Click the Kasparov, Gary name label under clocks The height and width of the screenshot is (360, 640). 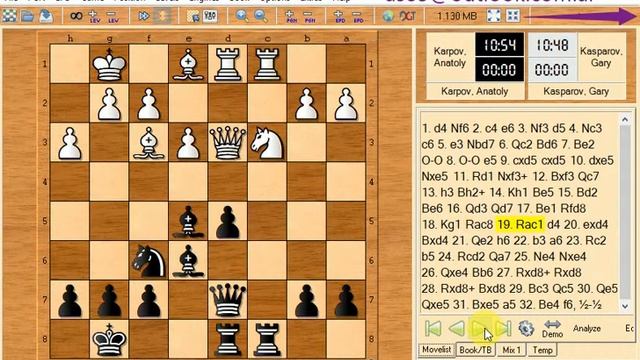tap(576, 91)
